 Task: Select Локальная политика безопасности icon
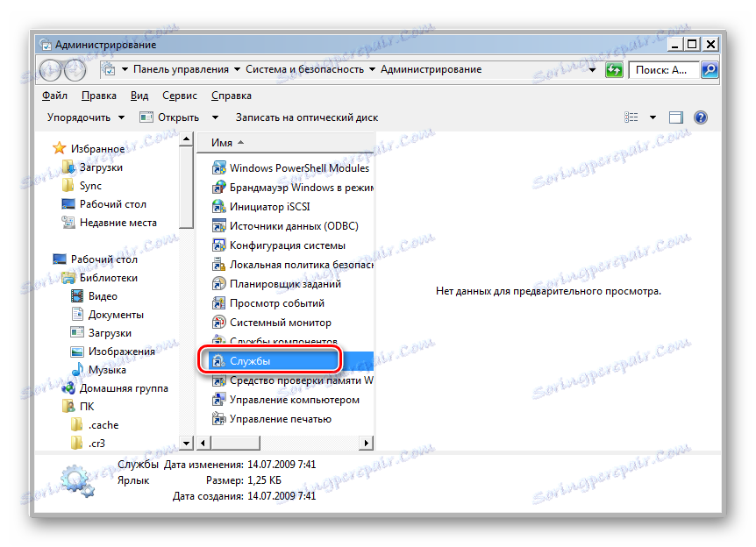coord(219,264)
